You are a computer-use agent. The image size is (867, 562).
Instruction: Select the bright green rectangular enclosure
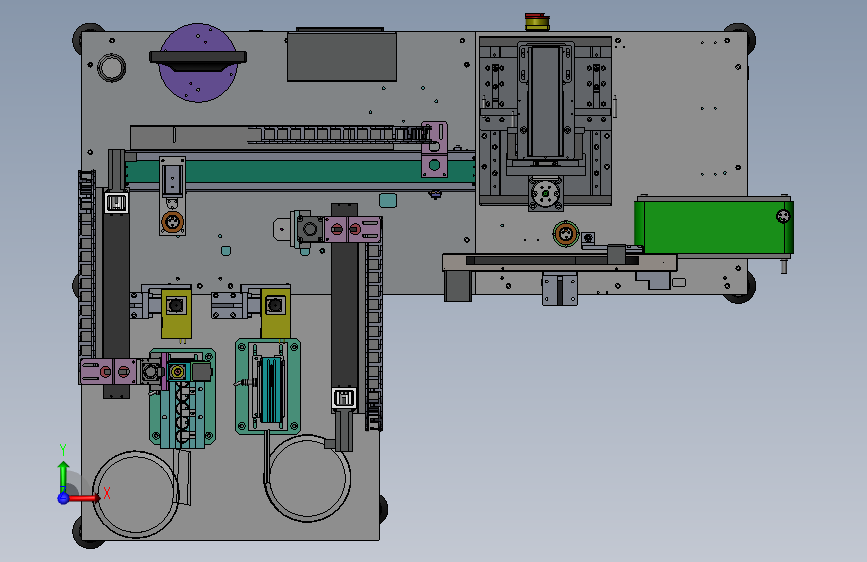click(714, 227)
